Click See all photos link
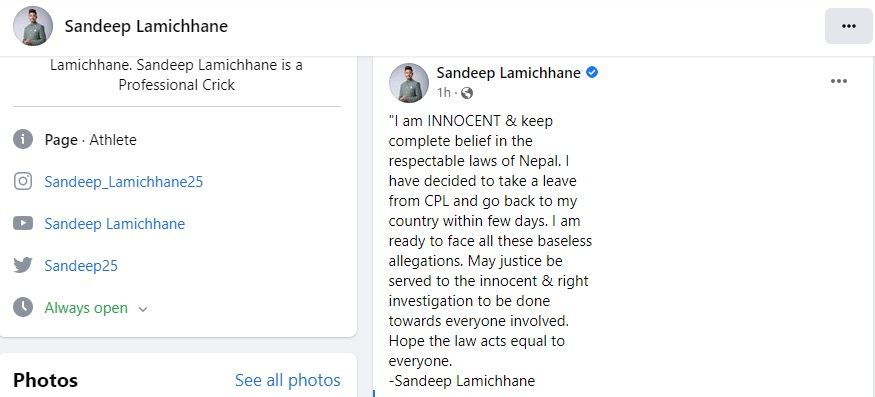875x397 pixels. pos(287,380)
